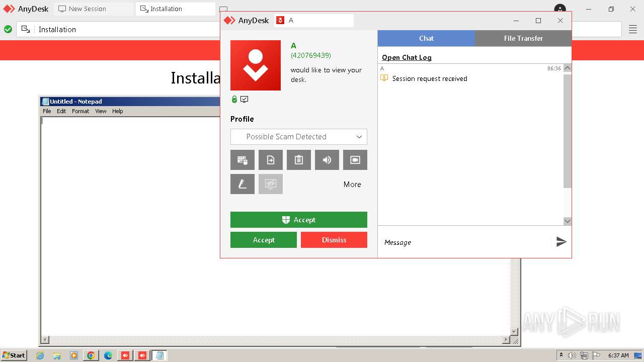Open the Profile dropdown showing Possible Scam Detected
The width and height of the screenshot is (644, 362).
click(299, 137)
